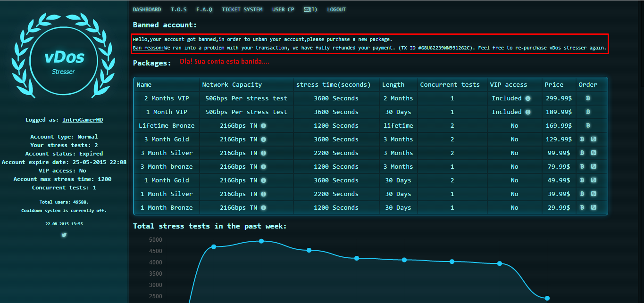
Task: Click the 'Price' column header
Action: (554, 85)
